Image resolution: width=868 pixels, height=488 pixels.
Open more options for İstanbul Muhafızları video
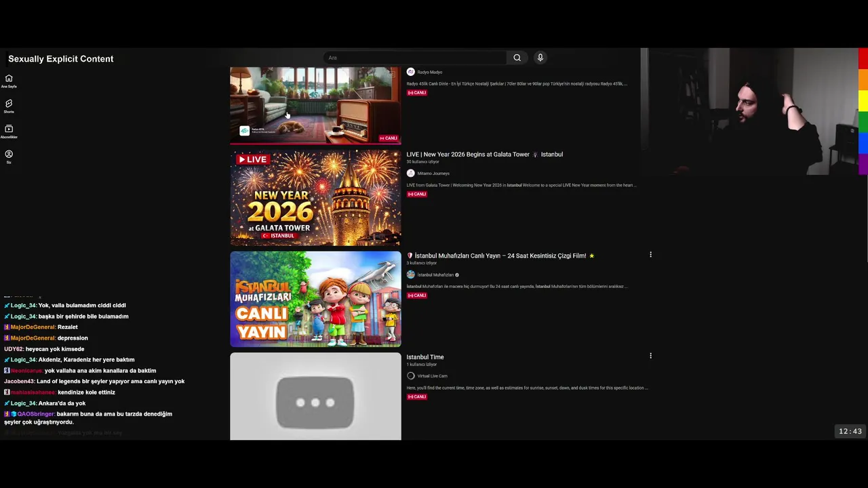650,255
